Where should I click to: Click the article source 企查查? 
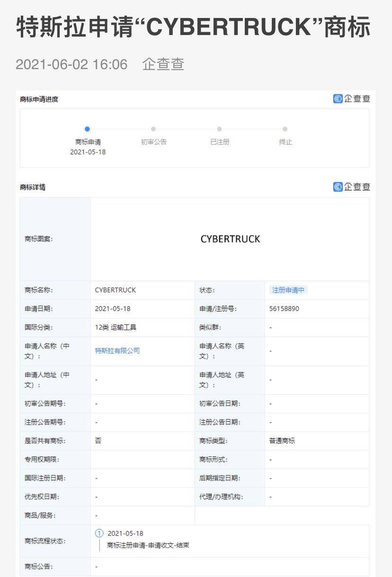(163, 64)
